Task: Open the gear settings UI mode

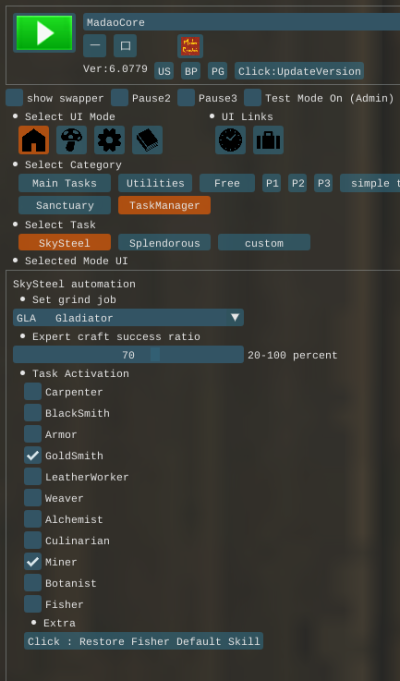Action: tap(109, 140)
